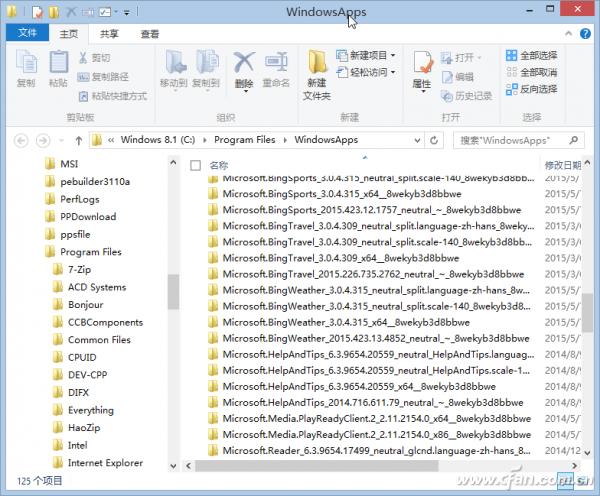The width and height of the screenshot is (600, 496).
Task: Click the Select All (全部选择) icon
Action: (511, 55)
